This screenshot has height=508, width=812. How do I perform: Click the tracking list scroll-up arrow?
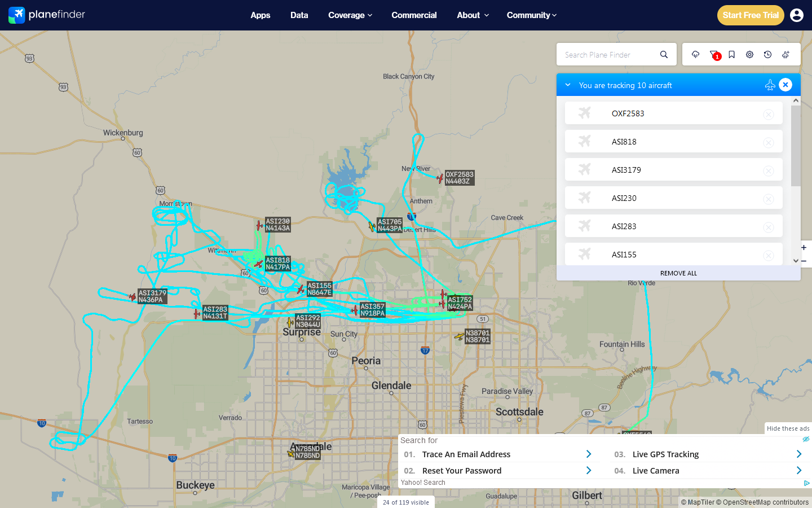point(796,100)
